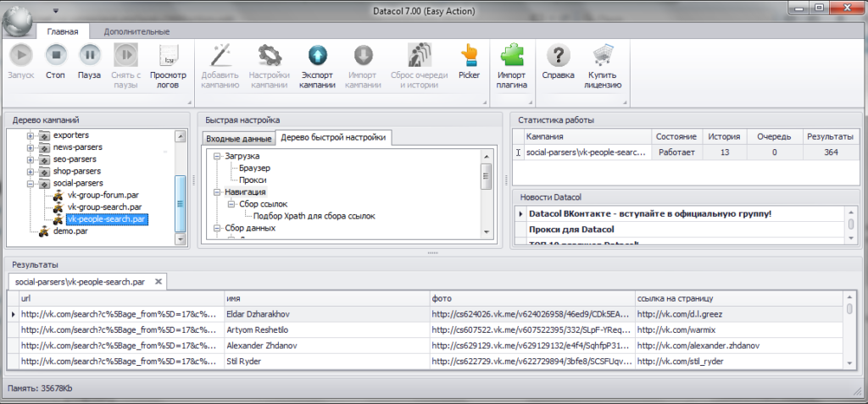Sort by ссылка на страницу column header
This screenshot has height=404, width=868.
(739, 299)
